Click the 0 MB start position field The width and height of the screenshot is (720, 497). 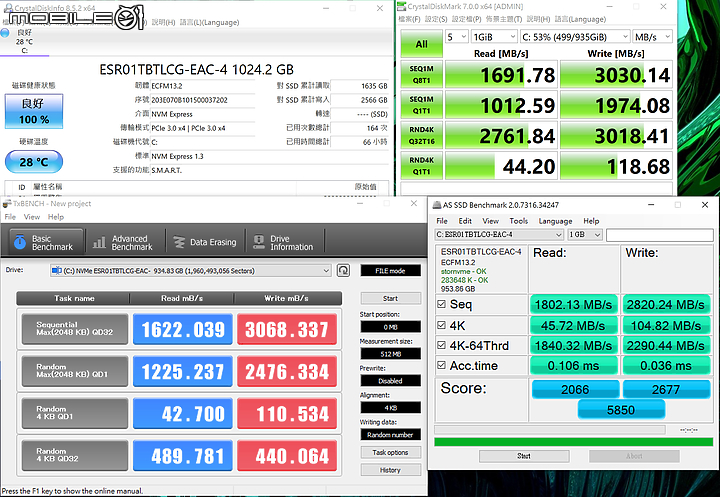390,327
